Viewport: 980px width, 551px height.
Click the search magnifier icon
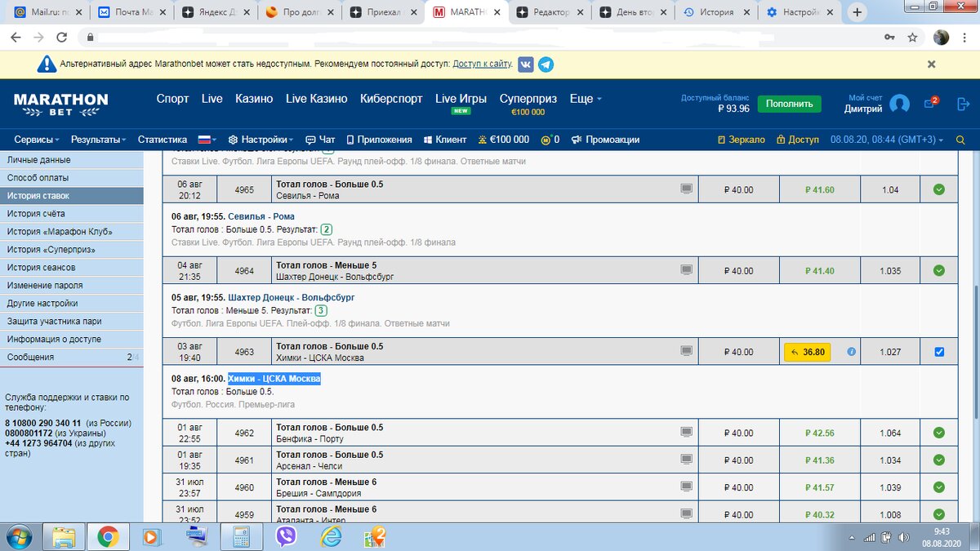click(x=960, y=140)
